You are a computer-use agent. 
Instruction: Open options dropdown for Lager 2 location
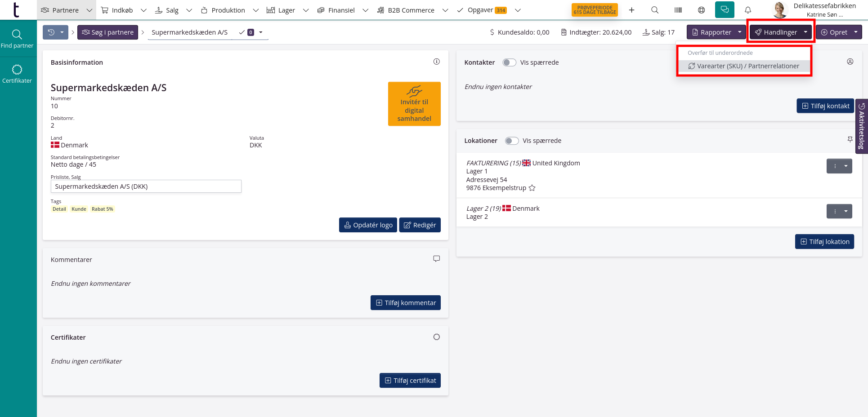pos(846,211)
